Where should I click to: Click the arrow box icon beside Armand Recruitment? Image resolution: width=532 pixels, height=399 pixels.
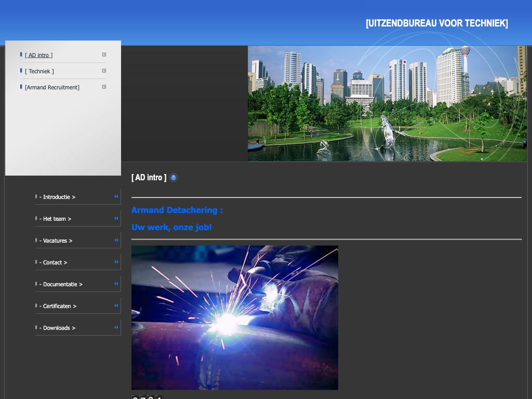click(104, 87)
